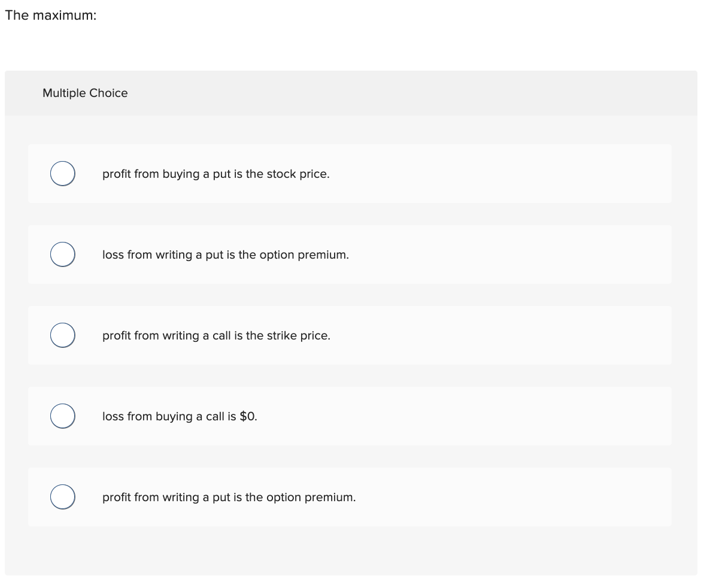Choose 'loss from writing a put' radio option
This screenshot has height=588, width=710.
coord(62,254)
